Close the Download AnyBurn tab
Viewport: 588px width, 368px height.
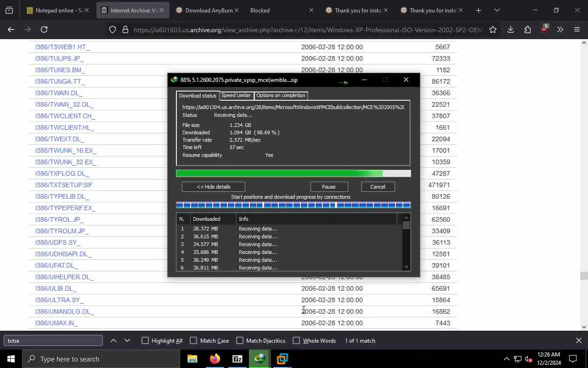[236, 10]
